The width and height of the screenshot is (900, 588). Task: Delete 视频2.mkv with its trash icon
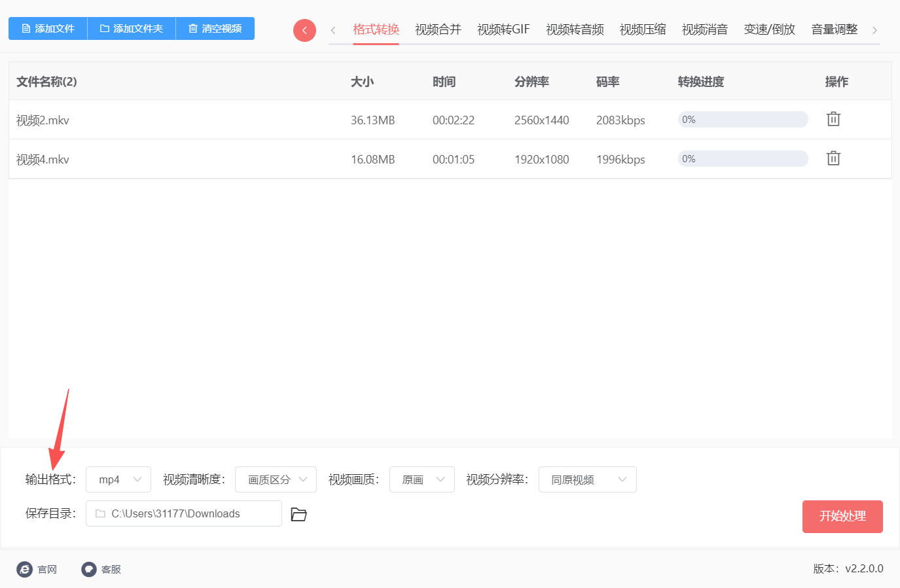pos(833,119)
